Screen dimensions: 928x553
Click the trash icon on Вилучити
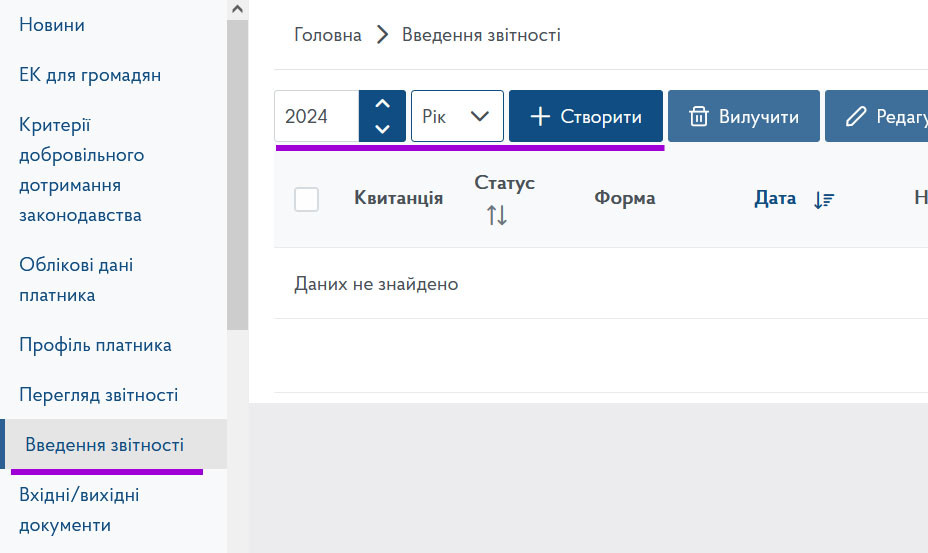point(700,117)
